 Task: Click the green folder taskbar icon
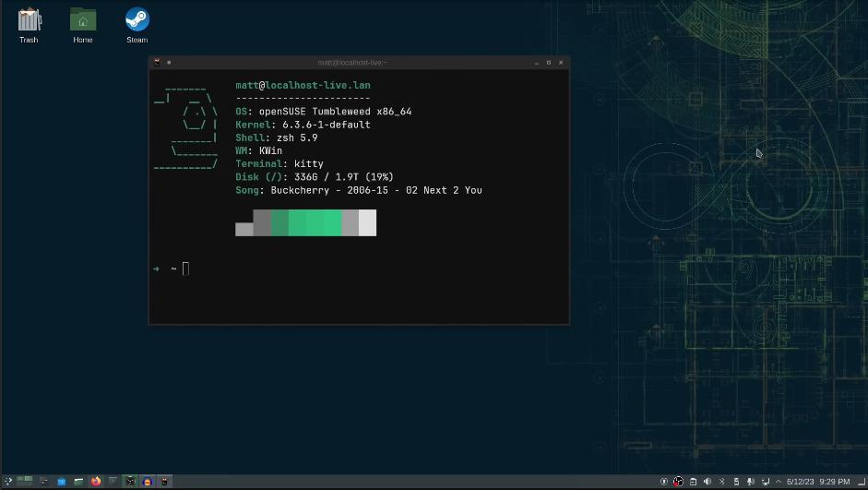pos(78,482)
